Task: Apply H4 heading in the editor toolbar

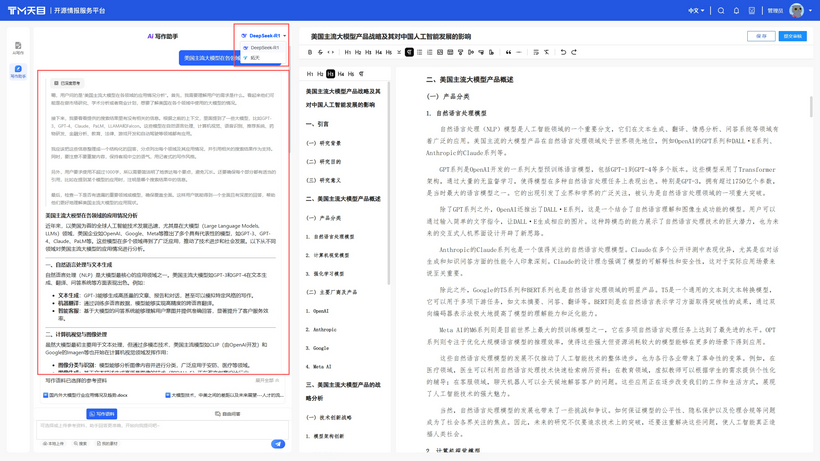Action: [379, 52]
